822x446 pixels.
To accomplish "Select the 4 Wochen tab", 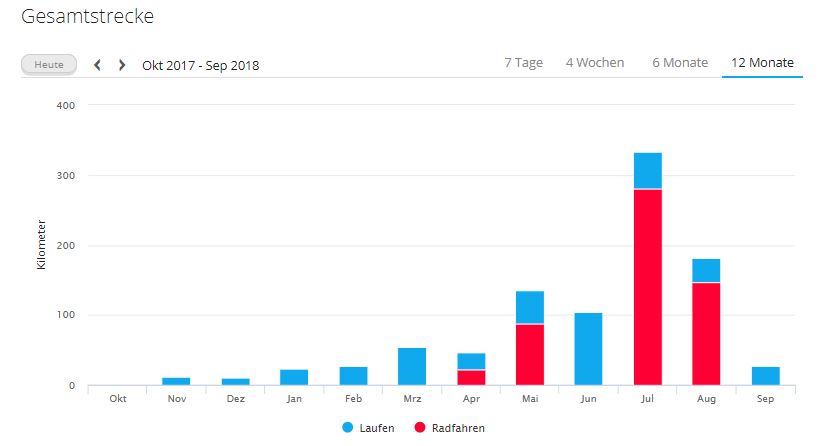I will click(594, 63).
